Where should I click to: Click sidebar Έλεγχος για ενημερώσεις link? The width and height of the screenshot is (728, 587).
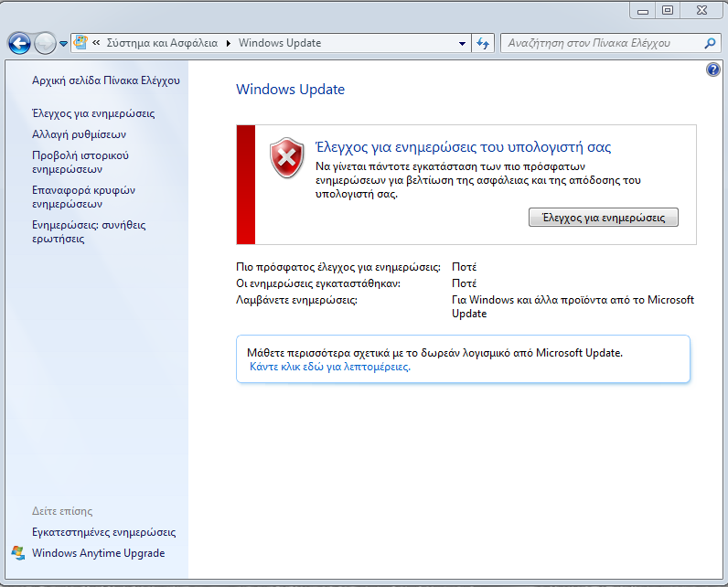point(93,113)
